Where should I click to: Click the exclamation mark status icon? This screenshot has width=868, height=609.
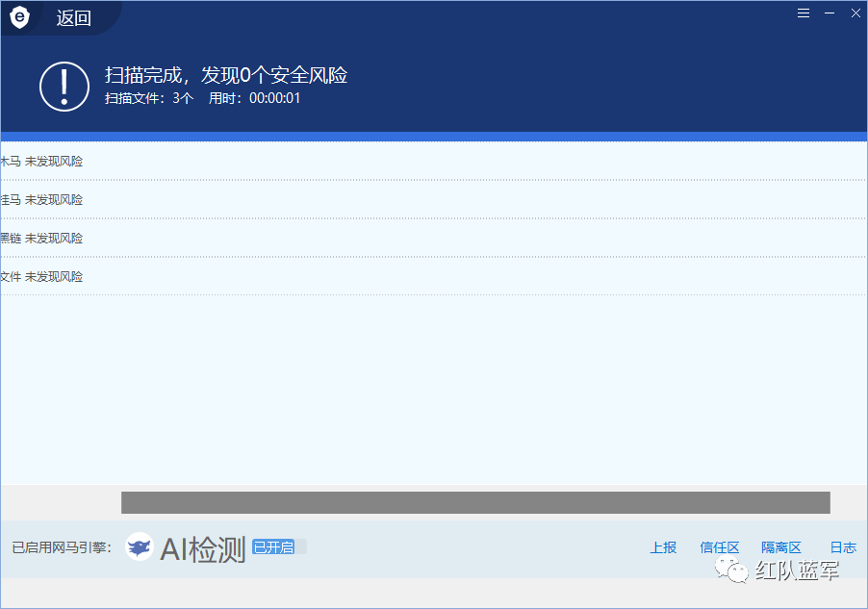point(64,87)
